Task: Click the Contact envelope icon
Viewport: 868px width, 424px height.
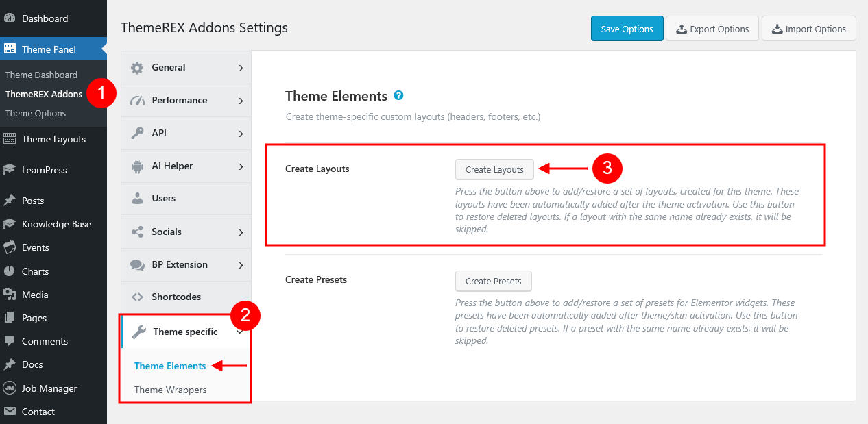Action: click(x=10, y=412)
